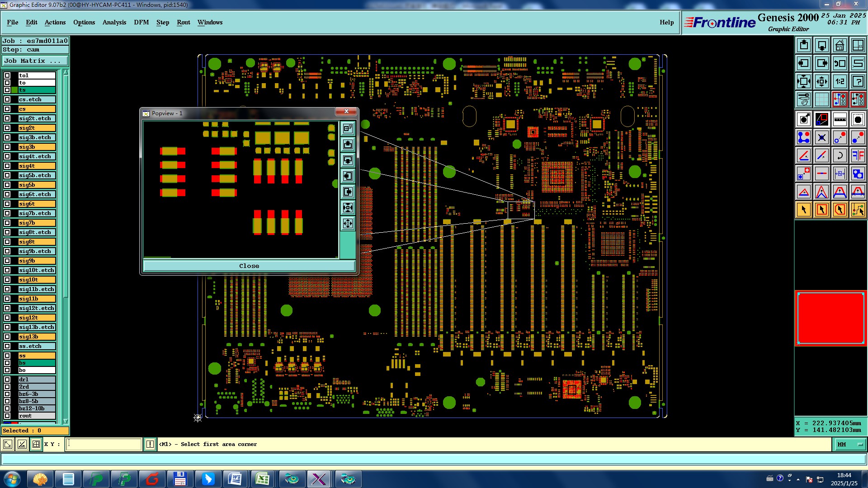Toggle the cs layer checkbox
This screenshot has height=488, width=868.
pyautogui.click(x=7, y=109)
